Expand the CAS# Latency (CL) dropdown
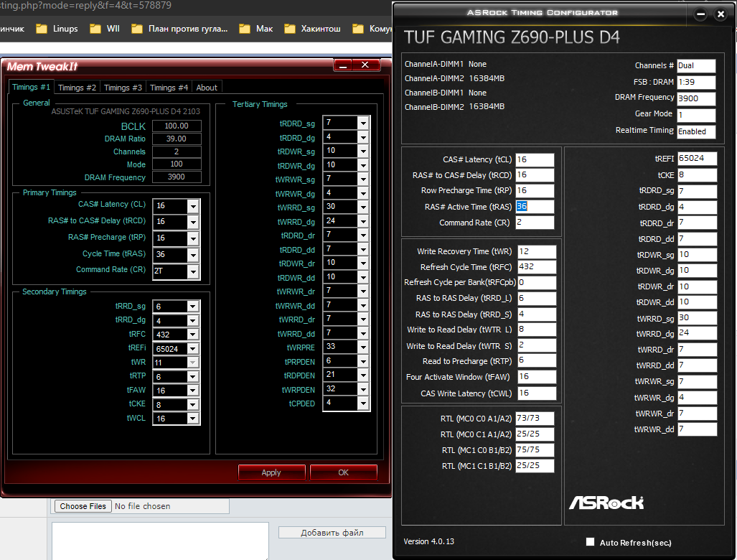 [x=193, y=206]
